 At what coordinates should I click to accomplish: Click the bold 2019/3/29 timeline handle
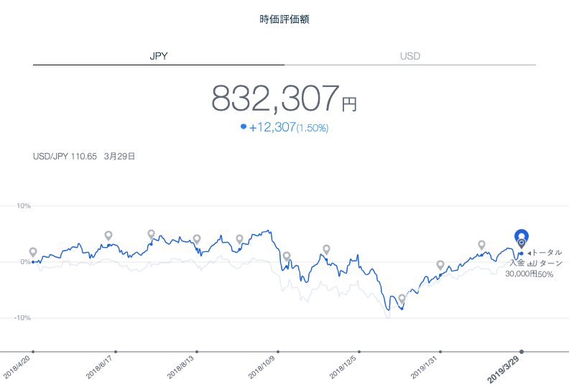[x=522, y=352]
